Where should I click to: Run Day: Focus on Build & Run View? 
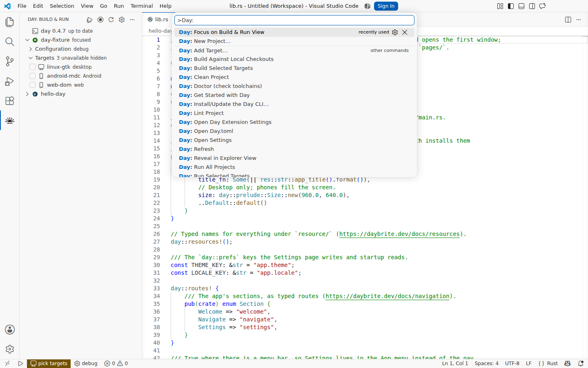(294, 32)
